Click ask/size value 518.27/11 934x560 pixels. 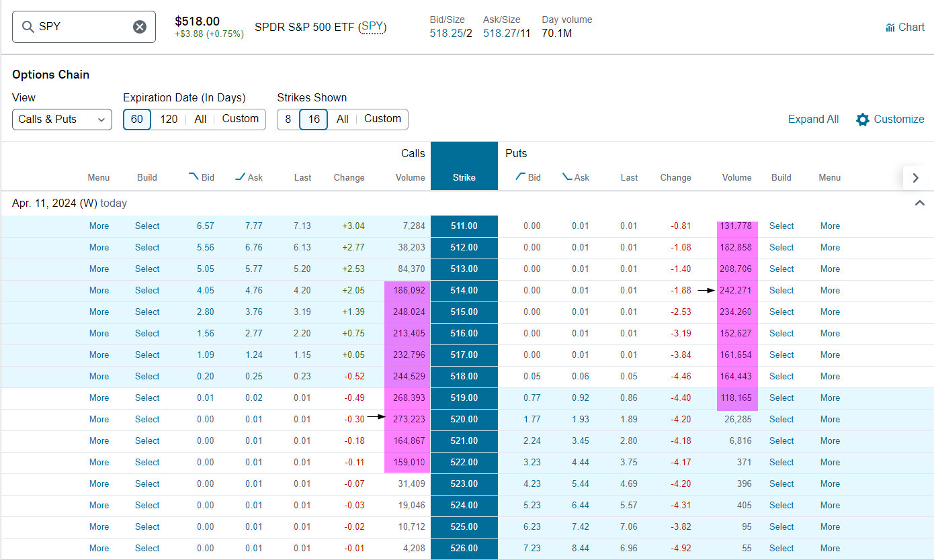(x=507, y=33)
